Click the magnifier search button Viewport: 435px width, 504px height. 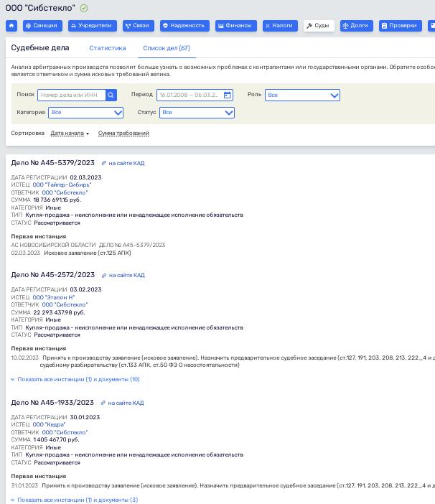pos(111,95)
